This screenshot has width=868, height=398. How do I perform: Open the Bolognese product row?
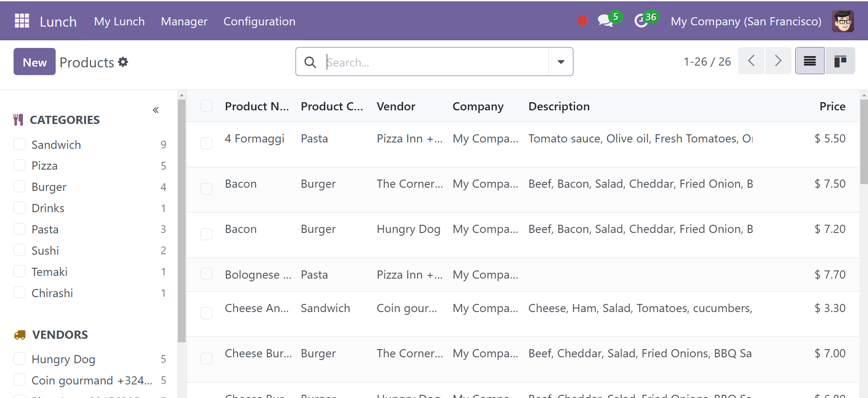[258, 275]
